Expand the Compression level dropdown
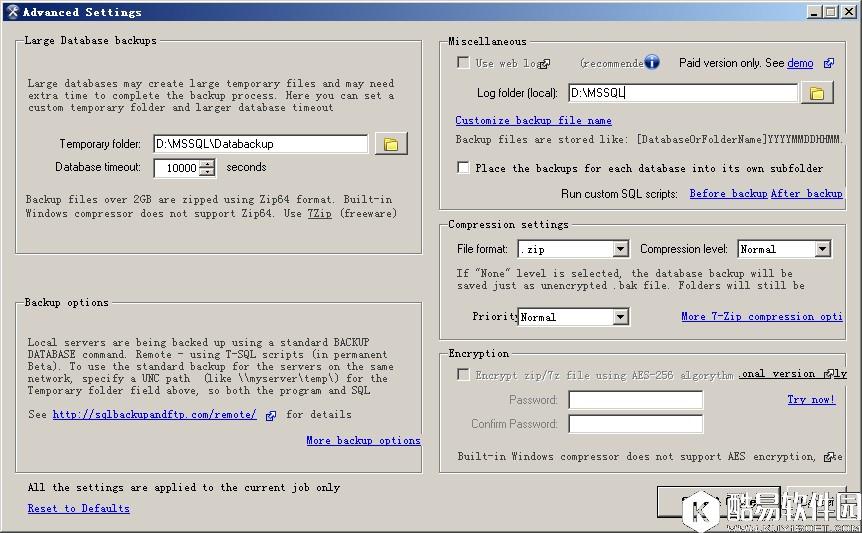The height and width of the screenshot is (533, 862). [822, 249]
